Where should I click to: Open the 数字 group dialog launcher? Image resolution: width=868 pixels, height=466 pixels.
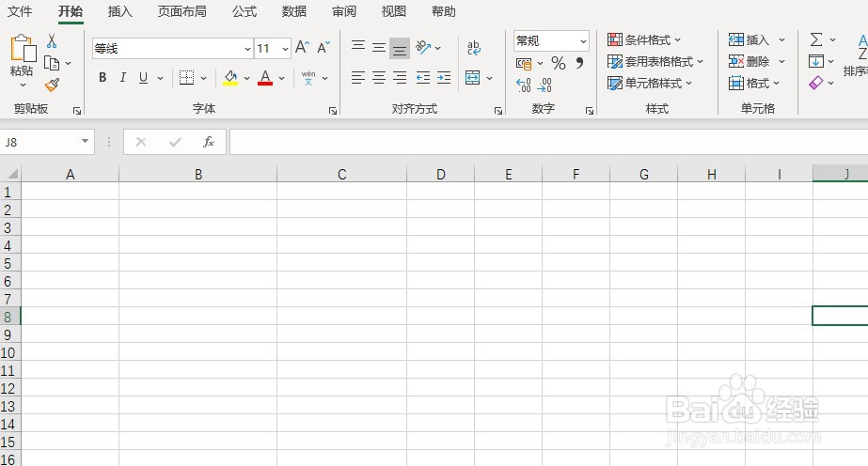(590, 111)
